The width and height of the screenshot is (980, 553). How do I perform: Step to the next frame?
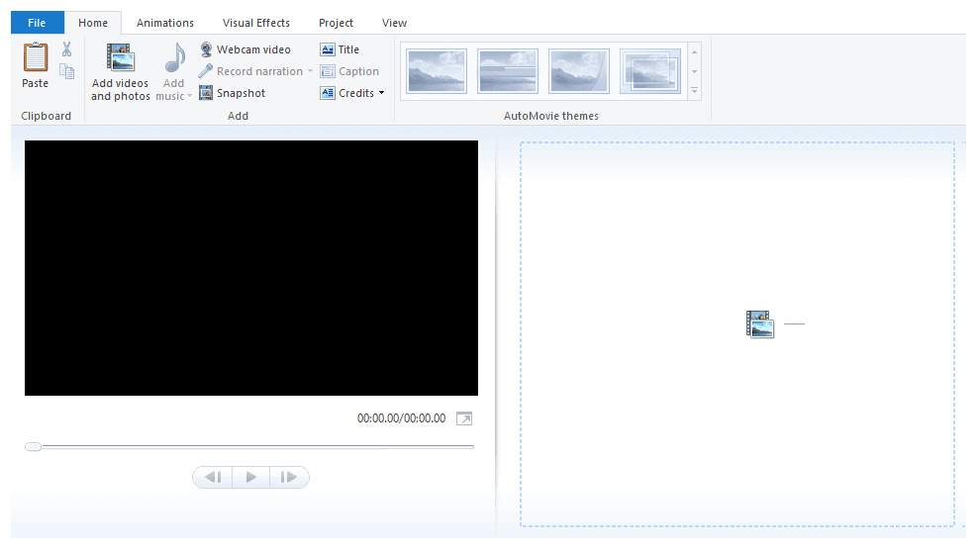[289, 478]
